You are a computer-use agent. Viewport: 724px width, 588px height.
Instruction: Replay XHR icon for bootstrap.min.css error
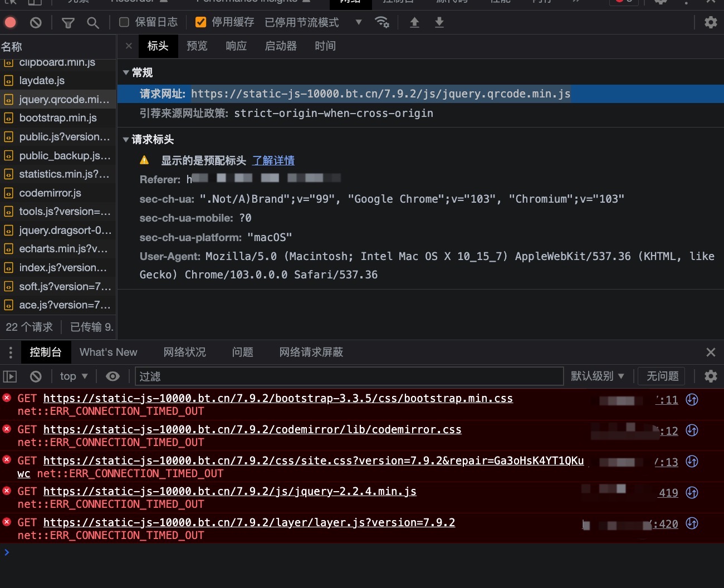coord(692,399)
